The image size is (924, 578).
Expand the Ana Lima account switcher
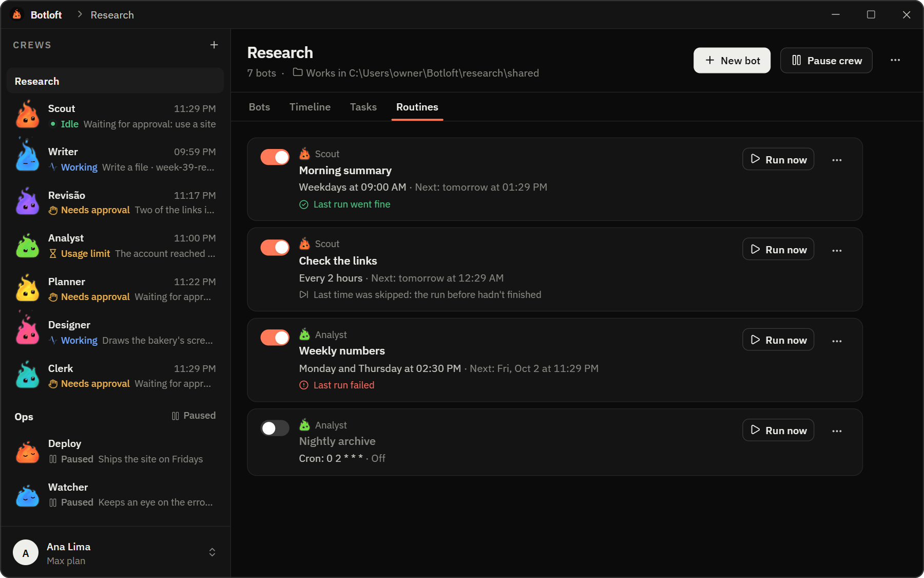pyautogui.click(x=212, y=552)
